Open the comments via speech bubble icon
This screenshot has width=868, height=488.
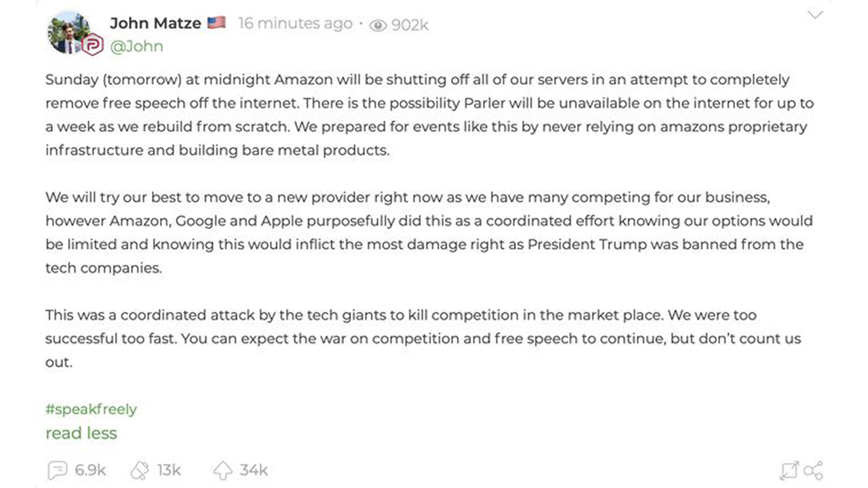59,470
